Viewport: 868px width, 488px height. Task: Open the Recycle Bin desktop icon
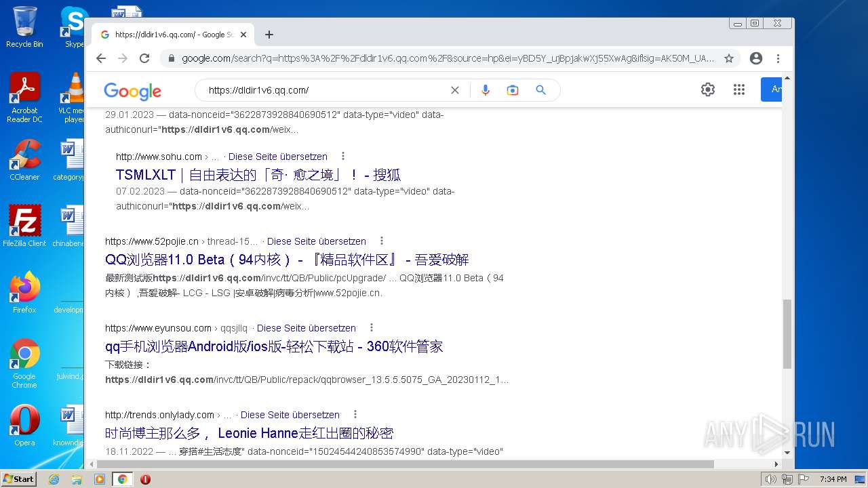(24, 27)
